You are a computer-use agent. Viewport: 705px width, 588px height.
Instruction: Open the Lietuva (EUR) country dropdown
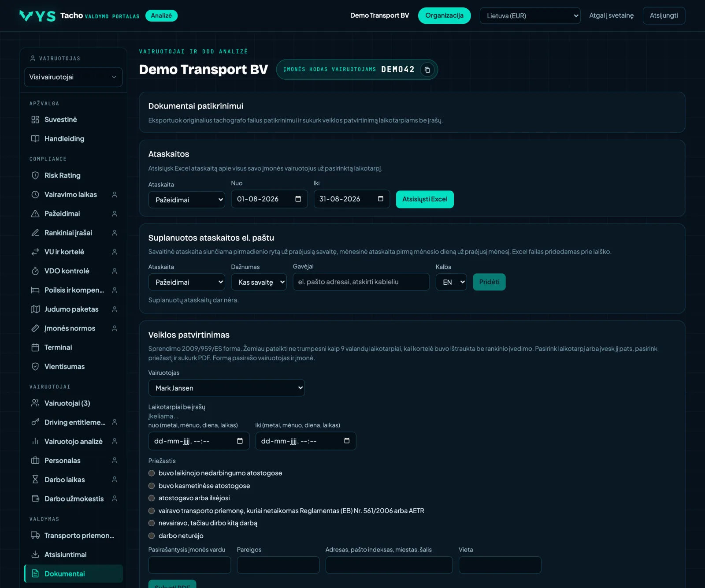point(530,16)
